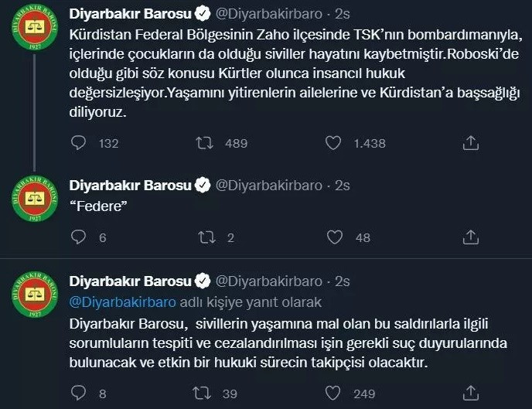Retweet the first tweet with 489 retweets
This screenshot has width=532, height=409.
(205, 143)
